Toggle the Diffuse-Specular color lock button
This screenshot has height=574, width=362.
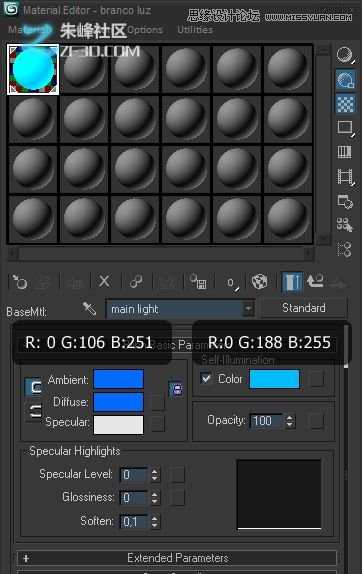34,411
